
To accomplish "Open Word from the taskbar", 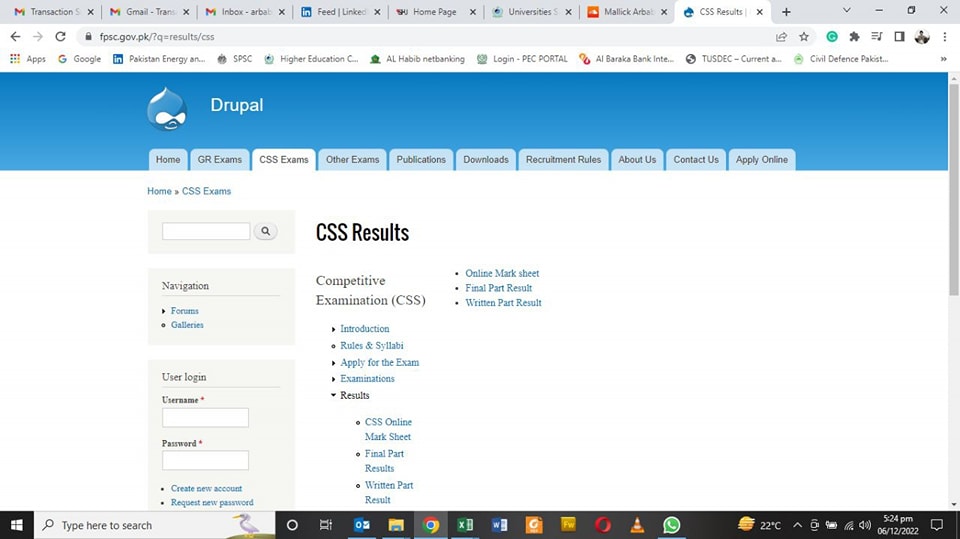I will point(500,525).
